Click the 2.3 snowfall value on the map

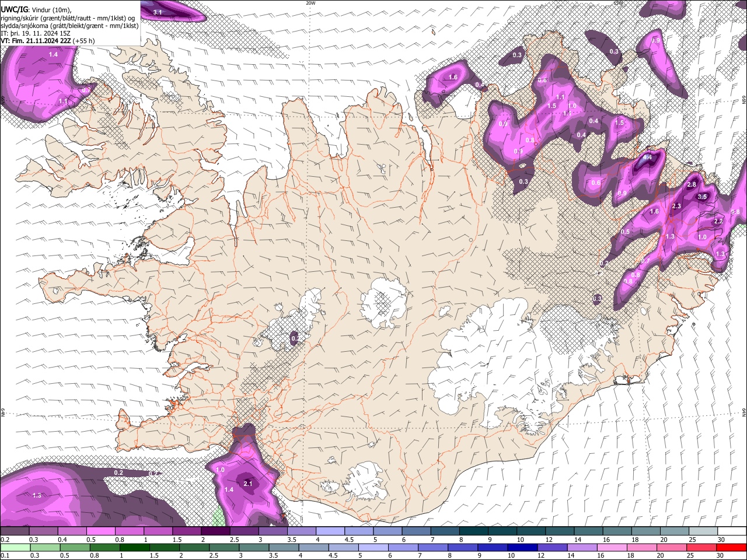(676, 206)
